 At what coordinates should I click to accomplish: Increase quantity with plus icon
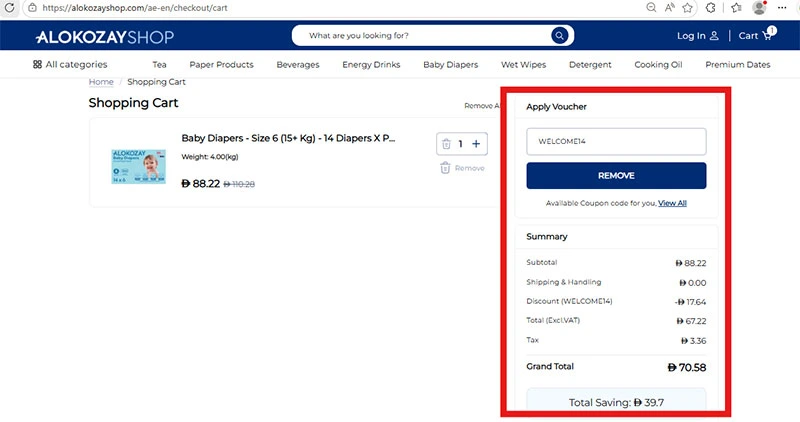tap(476, 144)
